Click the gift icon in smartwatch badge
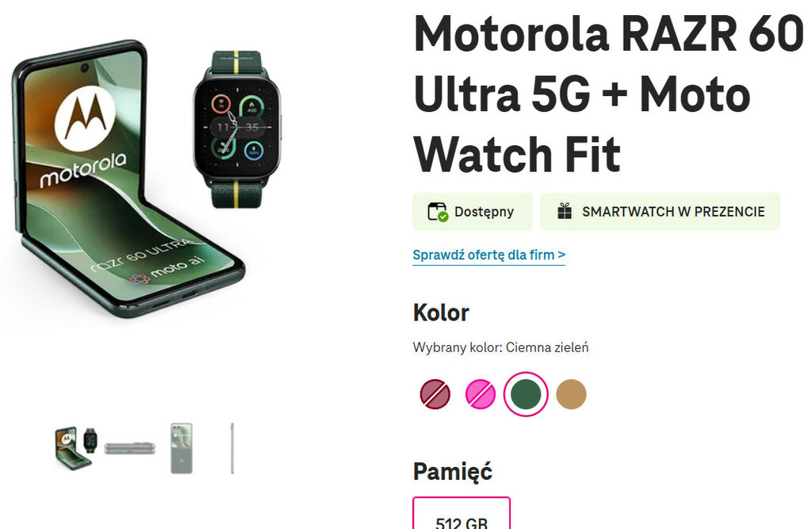The image size is (812, 529). (x=565, y=212)
